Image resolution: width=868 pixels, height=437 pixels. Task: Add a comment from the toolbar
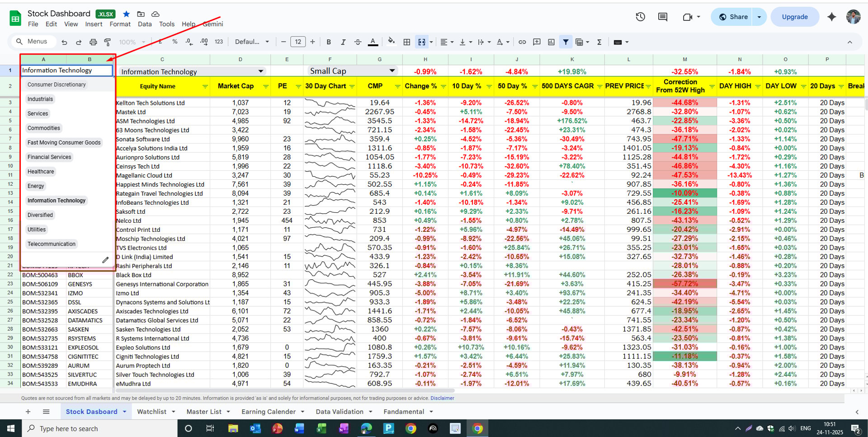point(537,42)
